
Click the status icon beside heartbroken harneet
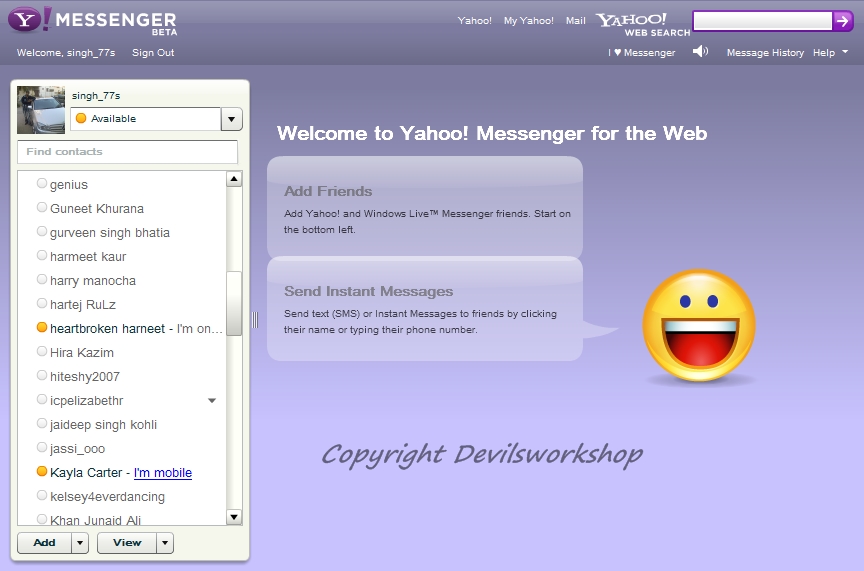pos(42,328)
